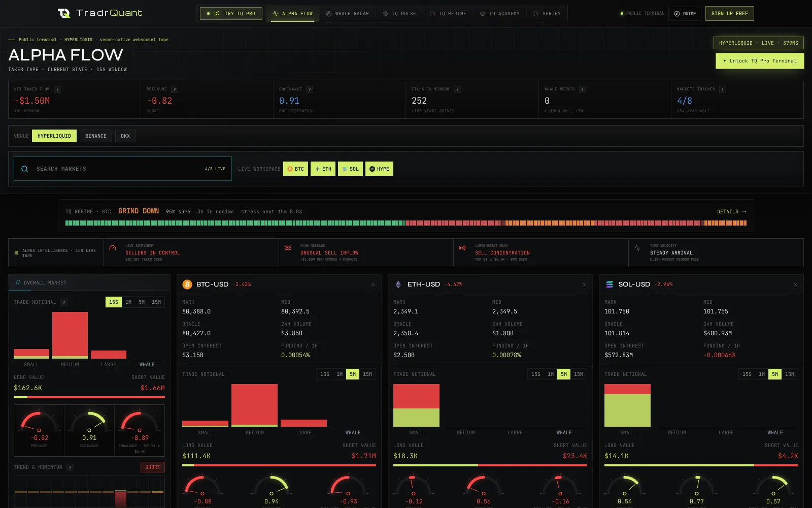Click Try TQ Pro button
Screen dimensions: 812x508
coord(231,14)
